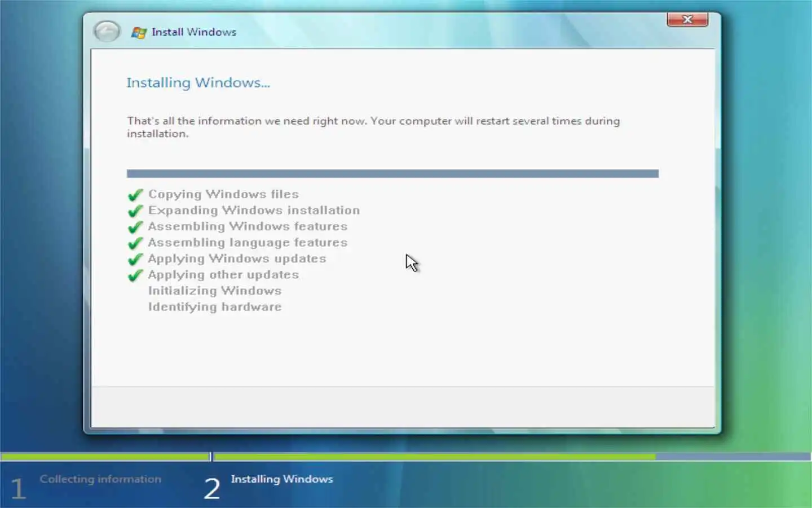Click the 'Expanding Windows installation' step text
Viewport: 812px width, 508px height.
[x=254, y=211]
